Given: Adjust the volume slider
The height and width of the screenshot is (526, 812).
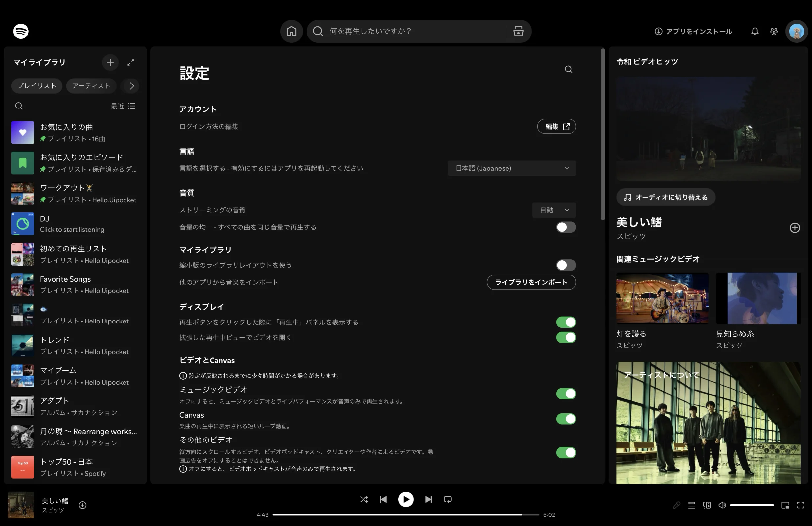Looking at the screenshot, I should 751,505.
